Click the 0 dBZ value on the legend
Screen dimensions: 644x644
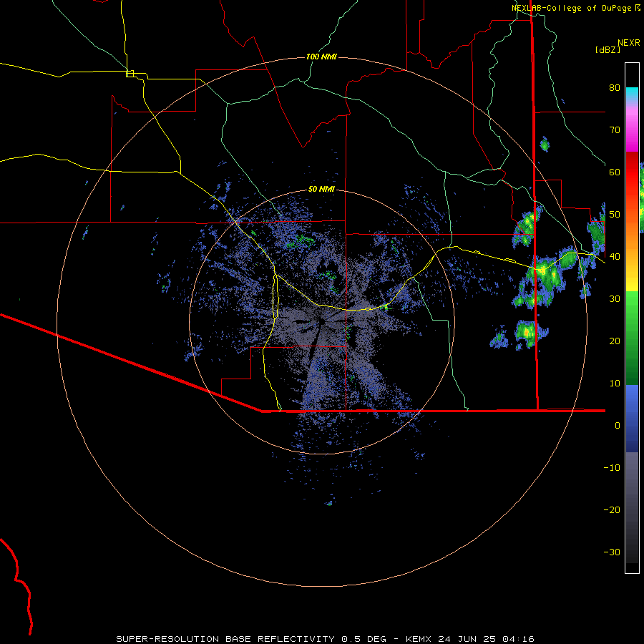[x=618, y=426]
